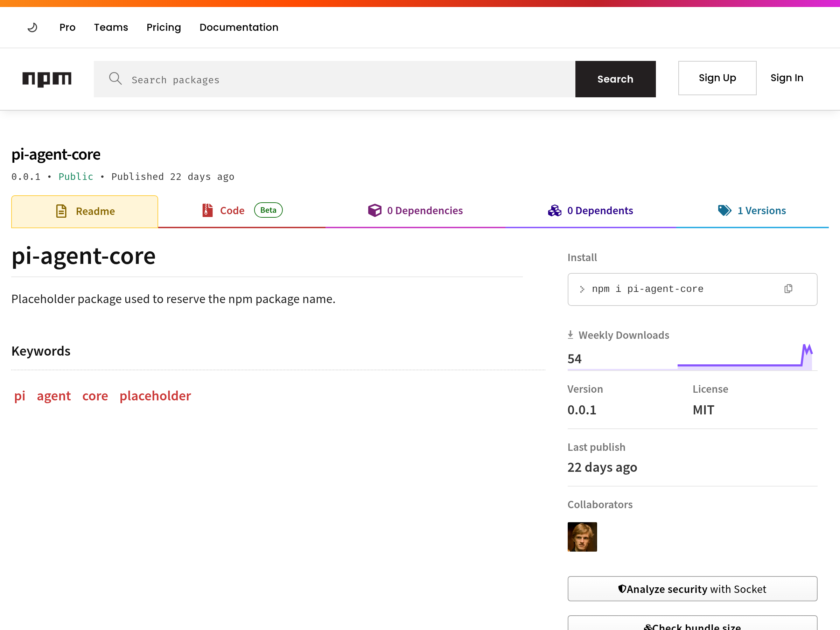Click the npm i pi-agent-core command text
The height and width of the screenshot is (630, 840).
click(647, 289)
